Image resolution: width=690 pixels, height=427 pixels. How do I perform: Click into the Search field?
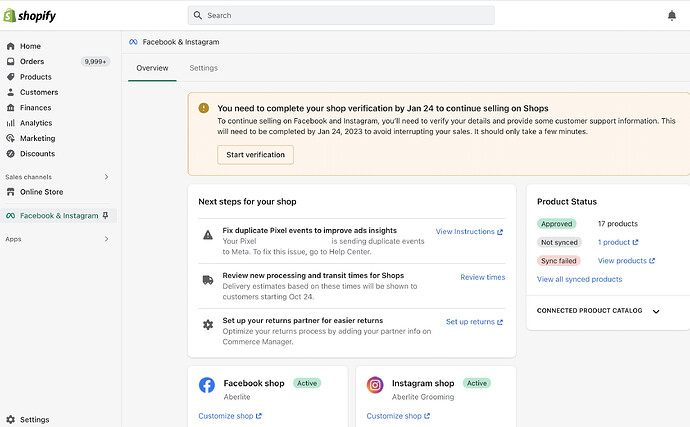(341, 15)
